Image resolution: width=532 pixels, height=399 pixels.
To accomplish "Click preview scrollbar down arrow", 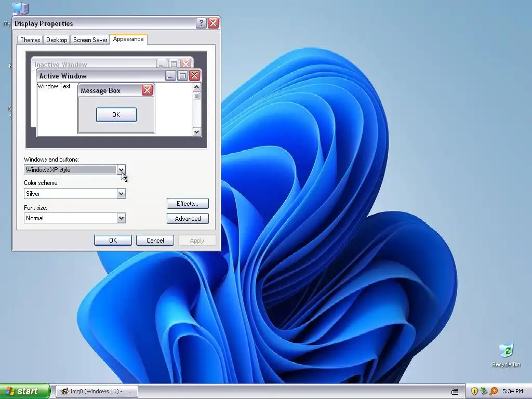I will (x=197, y=131).
